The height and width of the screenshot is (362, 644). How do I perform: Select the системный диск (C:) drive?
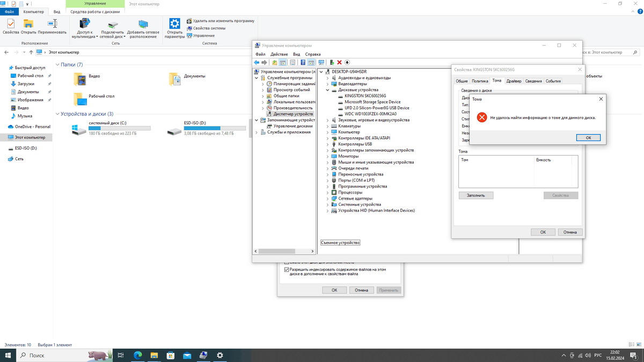point(112,129)
